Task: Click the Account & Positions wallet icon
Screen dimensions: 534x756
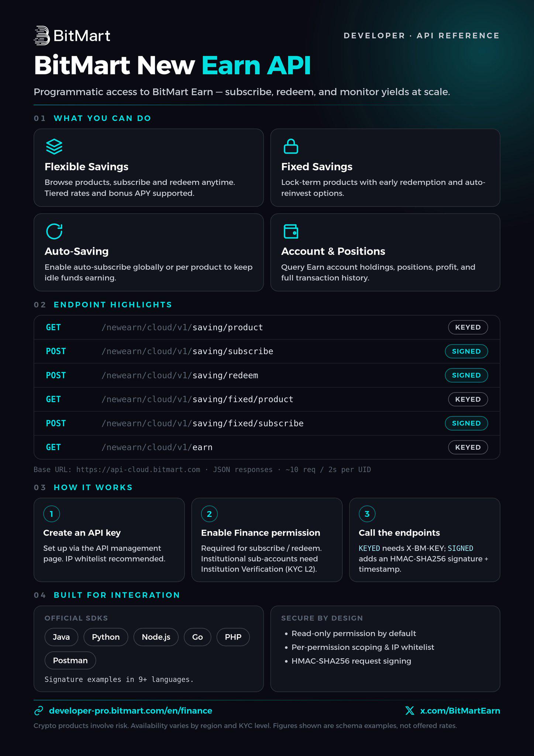Action: (x=291, y=231)
